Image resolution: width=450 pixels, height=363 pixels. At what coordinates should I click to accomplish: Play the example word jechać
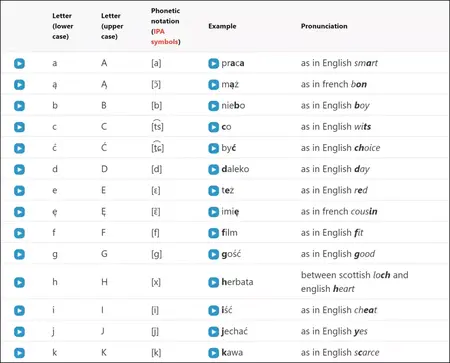[x=213, y=332]
